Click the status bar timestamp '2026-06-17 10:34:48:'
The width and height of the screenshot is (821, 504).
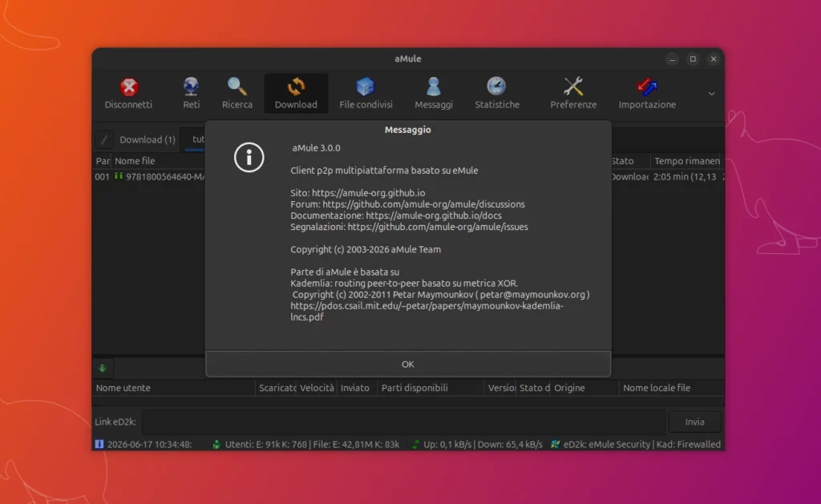(x=149, y=445)
